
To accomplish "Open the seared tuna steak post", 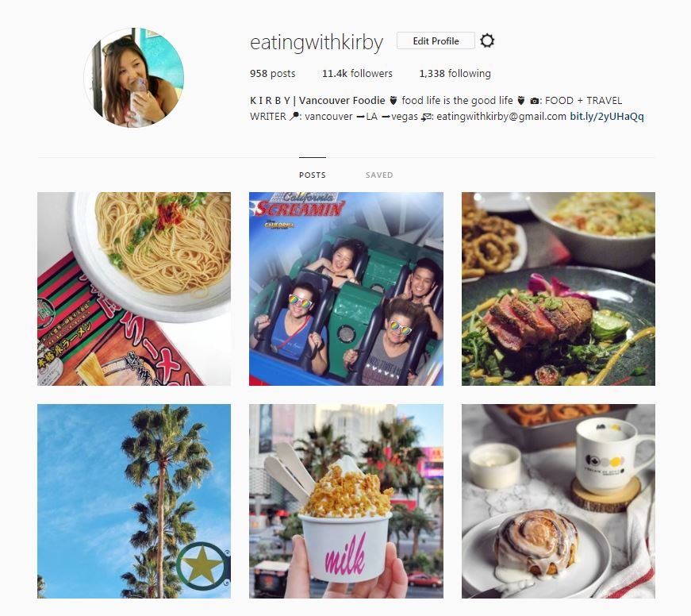I will point(559,289).
